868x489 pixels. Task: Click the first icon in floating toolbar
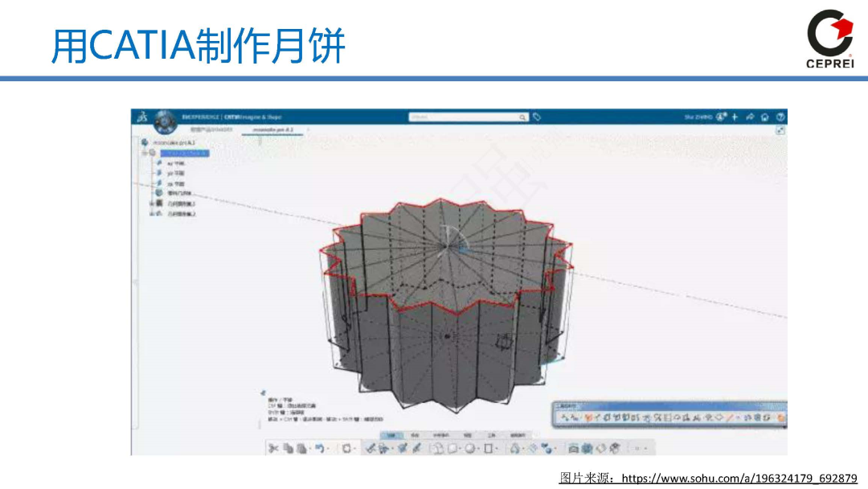564,418
